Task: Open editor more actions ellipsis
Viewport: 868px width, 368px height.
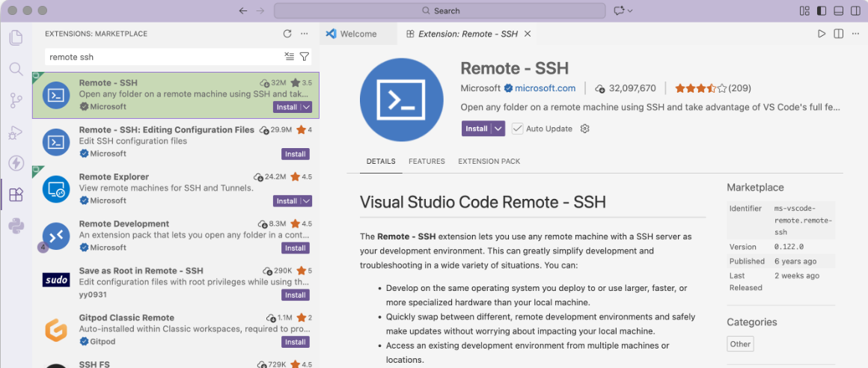Action: coord(856,34)
